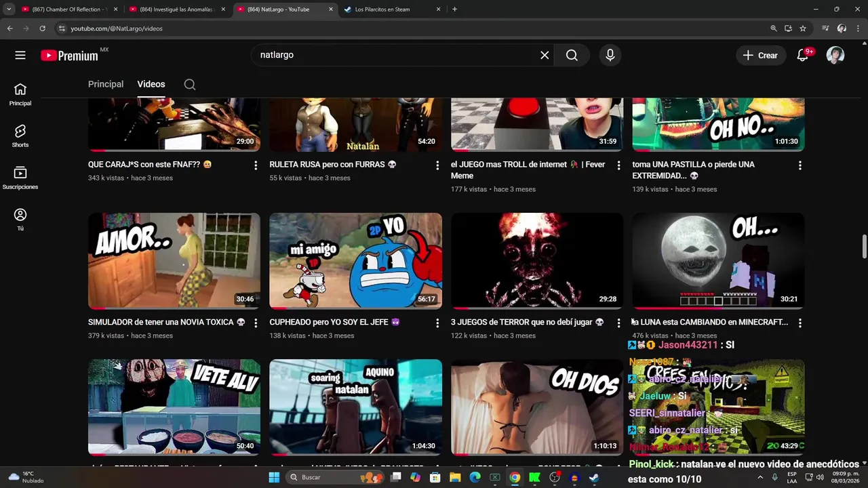
Task: Open video titled toma UNA PASTILLA o pierde
Action: click(x=694, y=169)
